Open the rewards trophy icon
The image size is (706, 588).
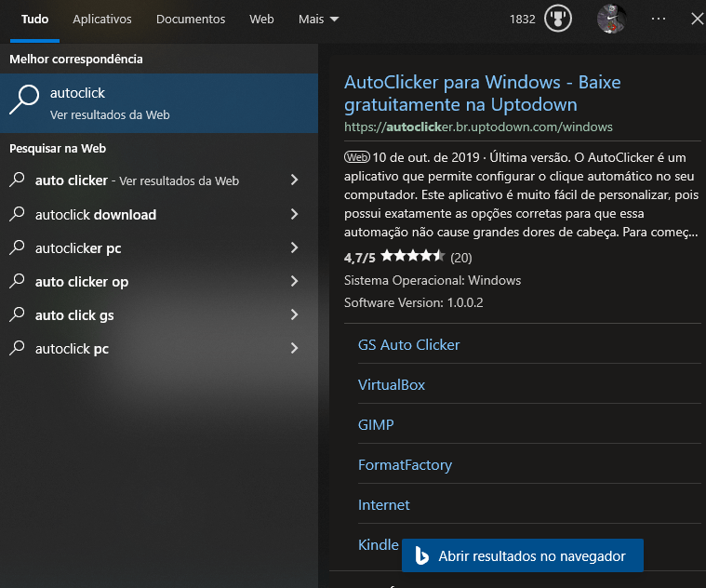click(558, 19)
